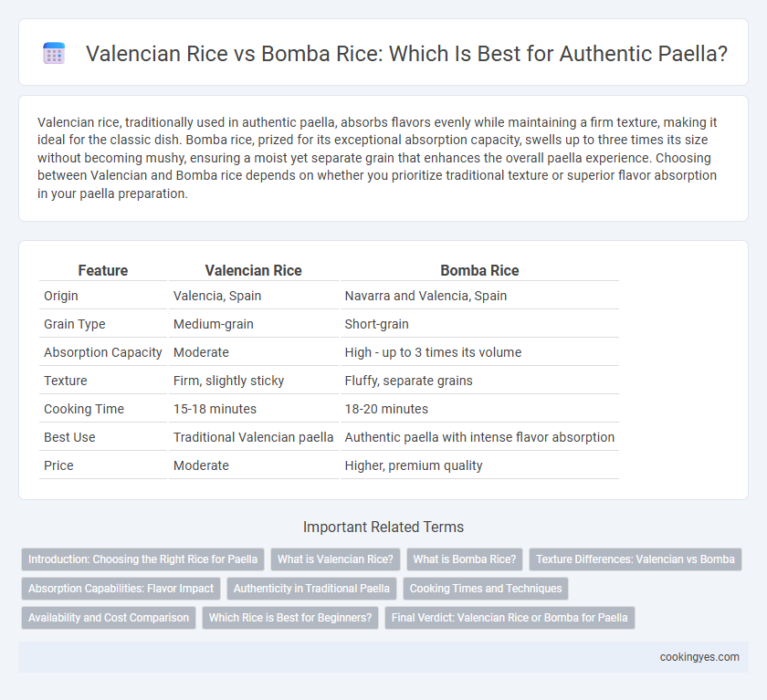
Task: Open 'Cooking Times and Techniques' tag
Action: click(x=486, y=588)
